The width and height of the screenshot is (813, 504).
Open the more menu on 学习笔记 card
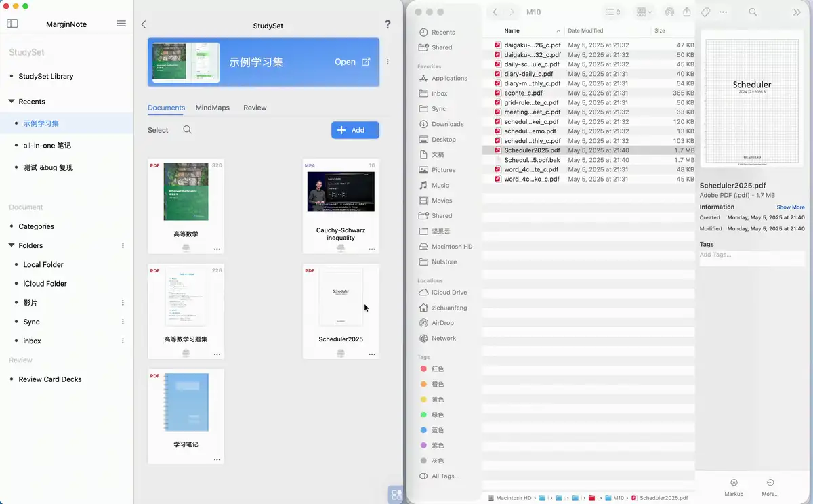click(x=217, y=459)
